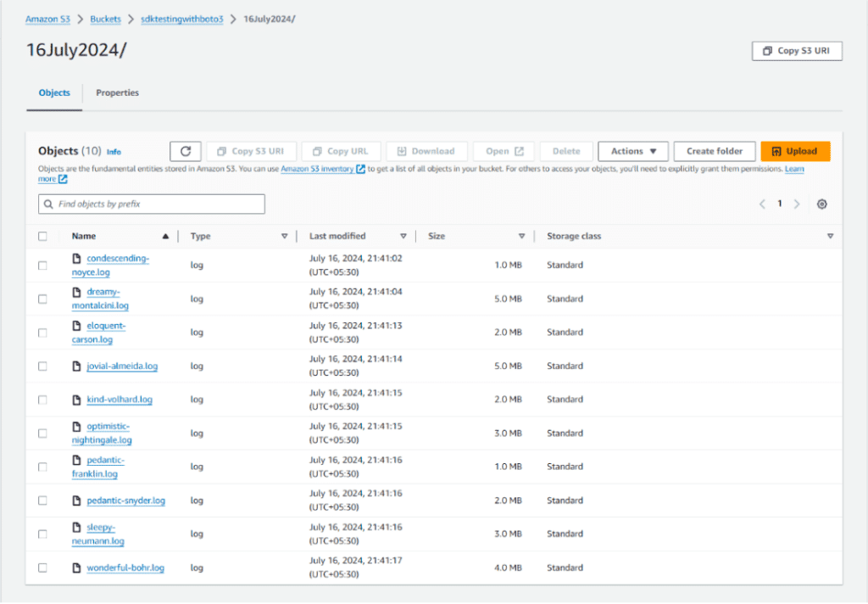868x604 pixels.
Task: Check the box for kind-volhard.log
Action: 43,399
